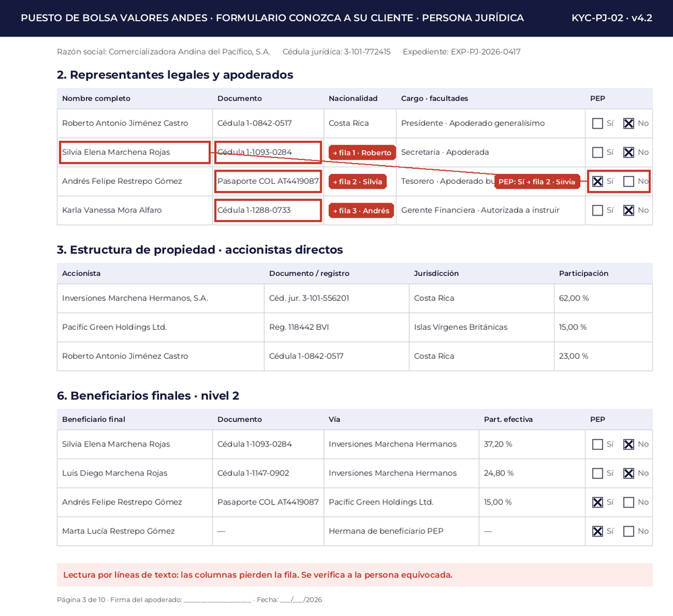Check PEP Sí for Karla Vanessa Mora Alfaro

pos(597,210)
